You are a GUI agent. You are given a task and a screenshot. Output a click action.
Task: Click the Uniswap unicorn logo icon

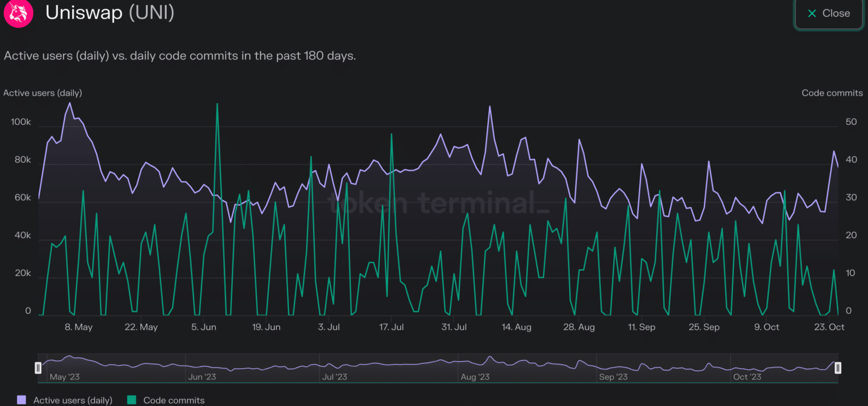coord(19,12)
